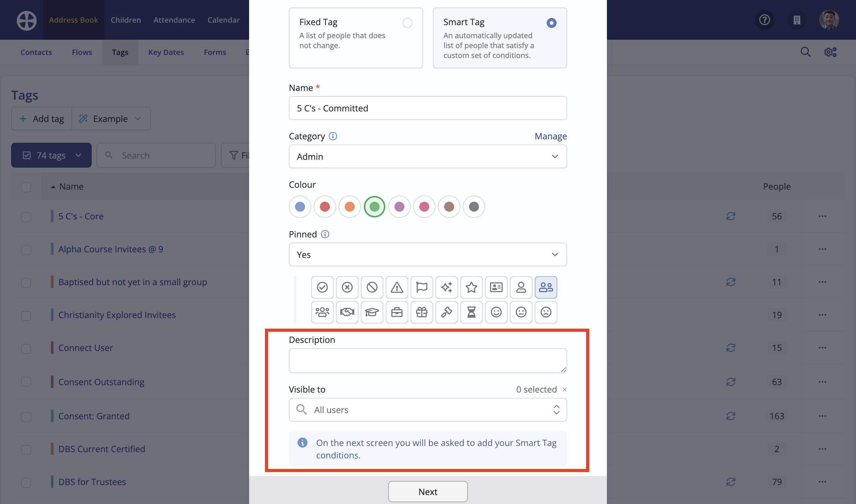856x504 pixels.
Task: Select the gavel tag icon
Action: click(x=447, y=312)
